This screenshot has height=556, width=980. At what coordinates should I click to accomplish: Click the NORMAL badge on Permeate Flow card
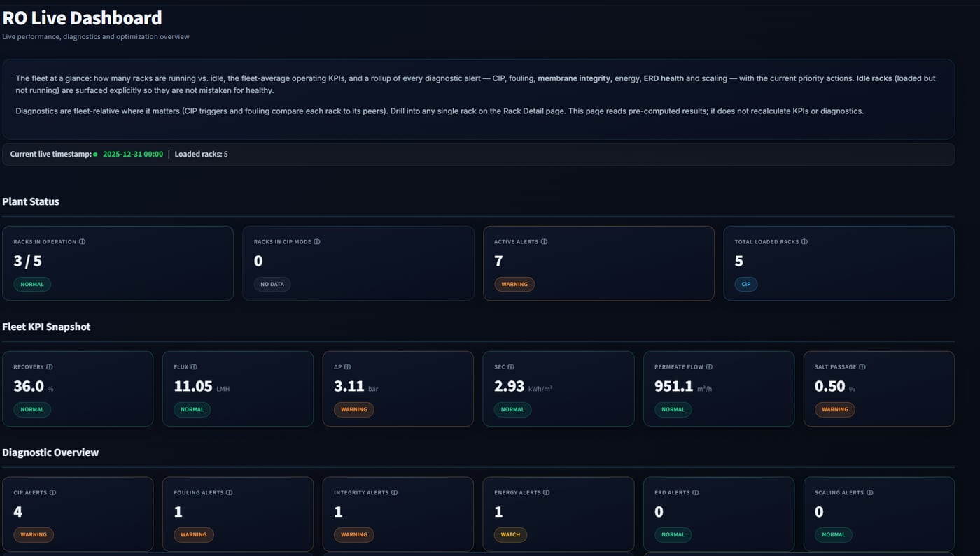(x=673, y=410)
